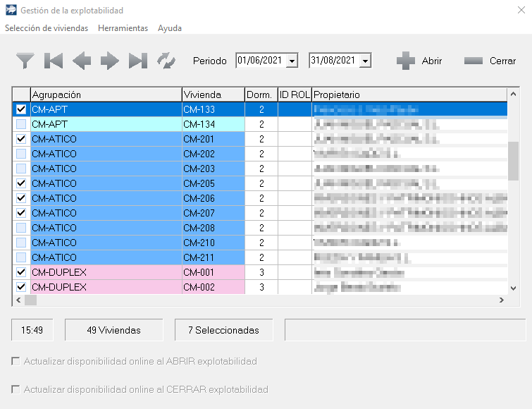Open Selección de viviendas menu
Screen dimensions: 532x409
point(47,28)
